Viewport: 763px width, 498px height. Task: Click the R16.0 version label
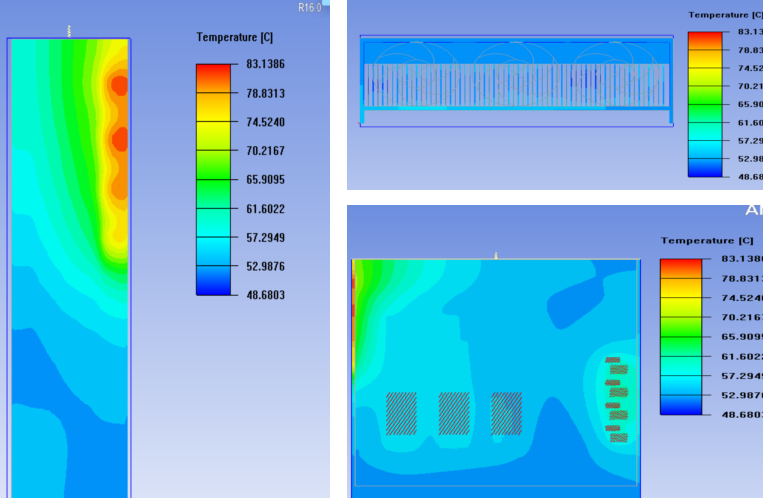[x=310, y=7]
